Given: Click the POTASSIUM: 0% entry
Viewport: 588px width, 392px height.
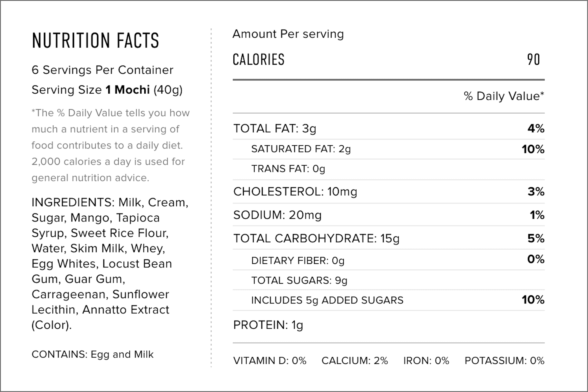Looking at the screenshot, I should [x=504, y=360].
